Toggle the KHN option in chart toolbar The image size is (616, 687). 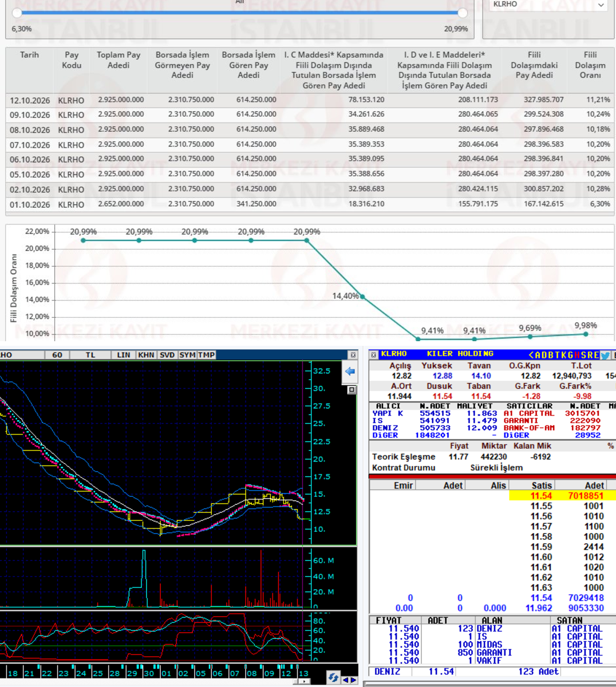pos(147,355)
